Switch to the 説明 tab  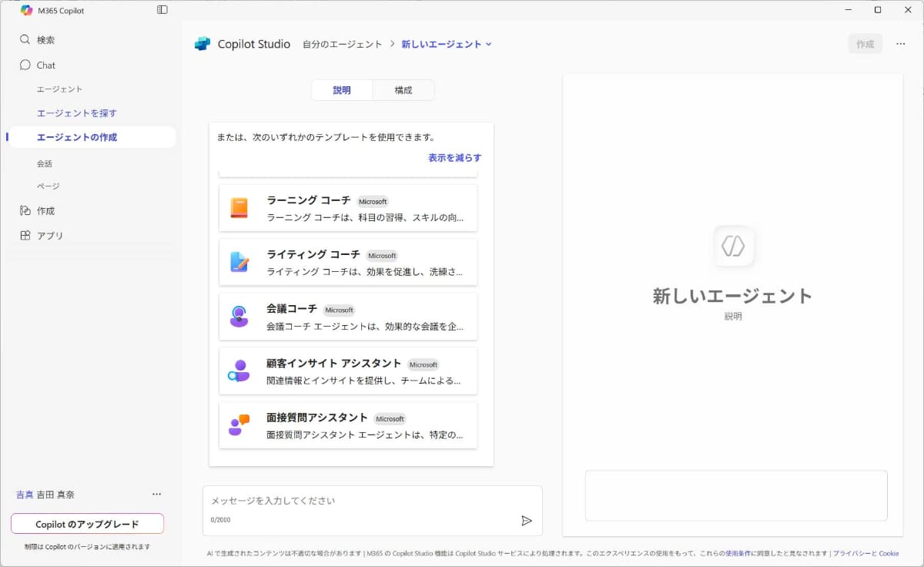342,90
